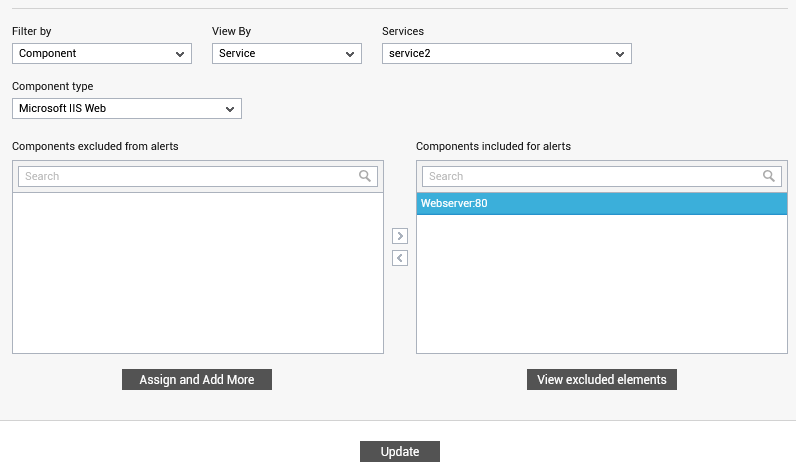The image size is (796, 468).
Task: Click magnifier icon in excluded components search
Action: 364,176
